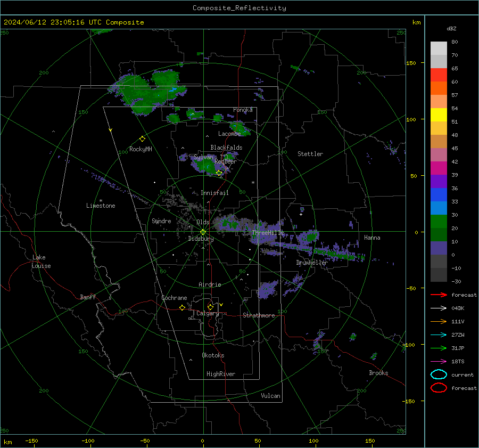The height and width of the screenshot is (448, 479).
Task: Click the red forecast arrow in legend
Action: [x=439, y=295]
